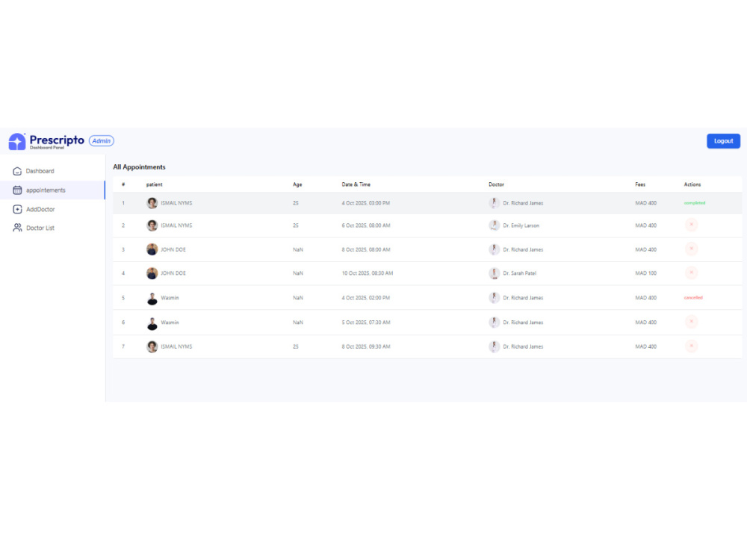The width and height of the screenshot is (747, 560).
Task: Cancel the 10 Oct 2025 08:30 AM appointment
Action: click(691, 273)
